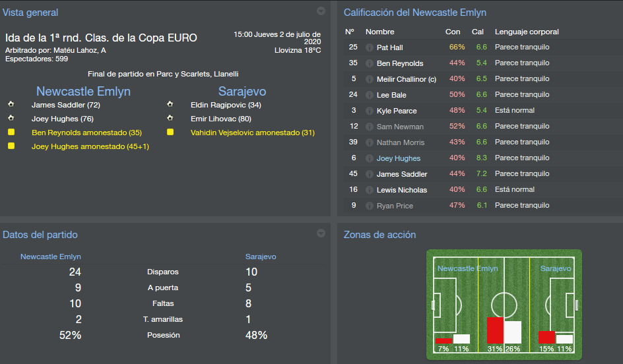Open the Datos del partido panel dropdown

(x=321, y=233)
